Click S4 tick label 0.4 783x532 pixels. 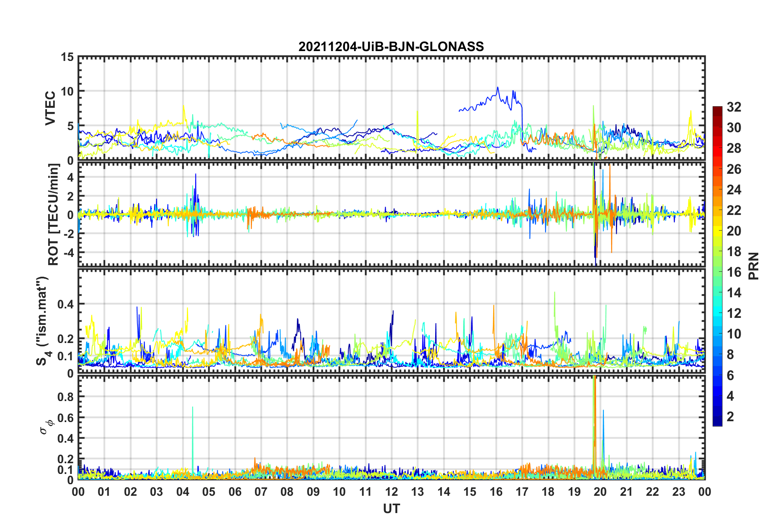(x=65, y=304)
